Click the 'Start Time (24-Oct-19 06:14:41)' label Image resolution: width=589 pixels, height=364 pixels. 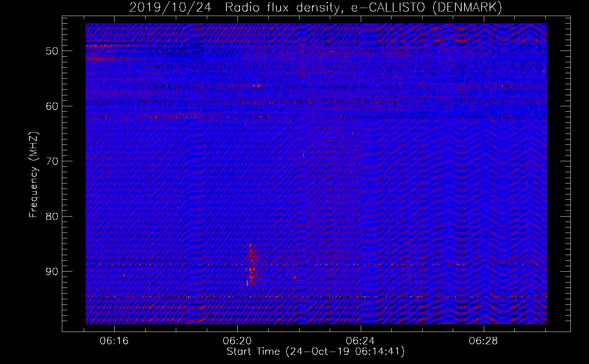(x=316, y=352)
